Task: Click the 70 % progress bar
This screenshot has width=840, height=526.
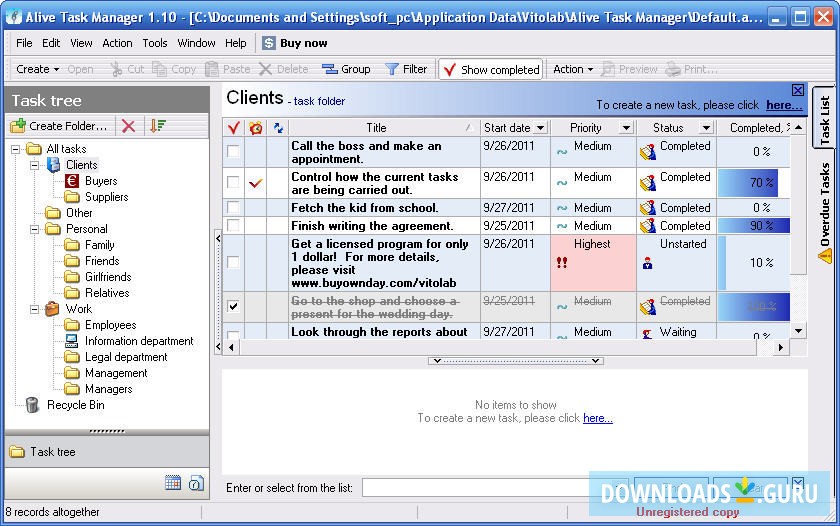Action: pos(748,183)
